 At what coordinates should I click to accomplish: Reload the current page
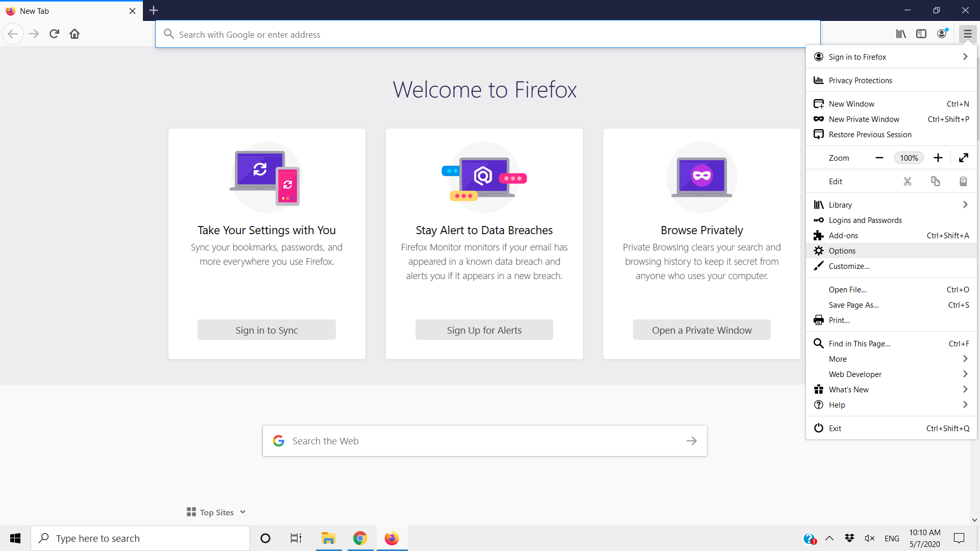click(x=54, y=34)
